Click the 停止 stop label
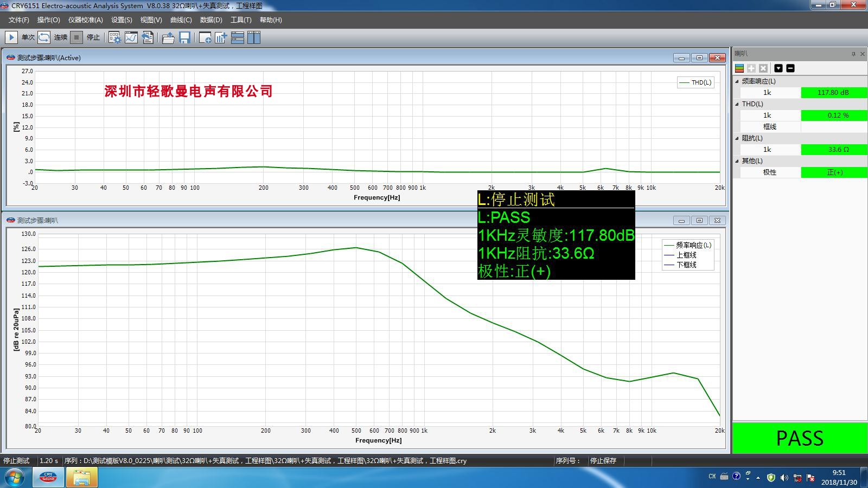 tap(93, 37)
